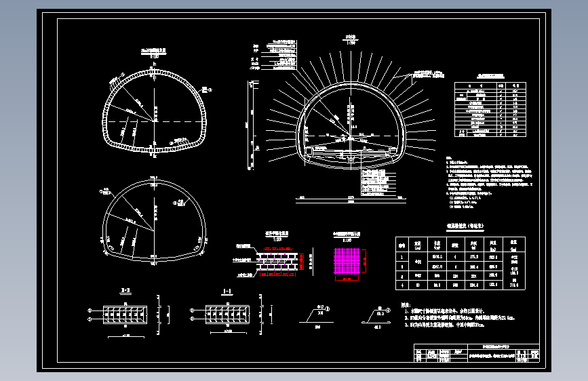This screenshot has width=588, height=381.
Task: Select the rebar quantity table at lower right
Action: tap(460, 263)
